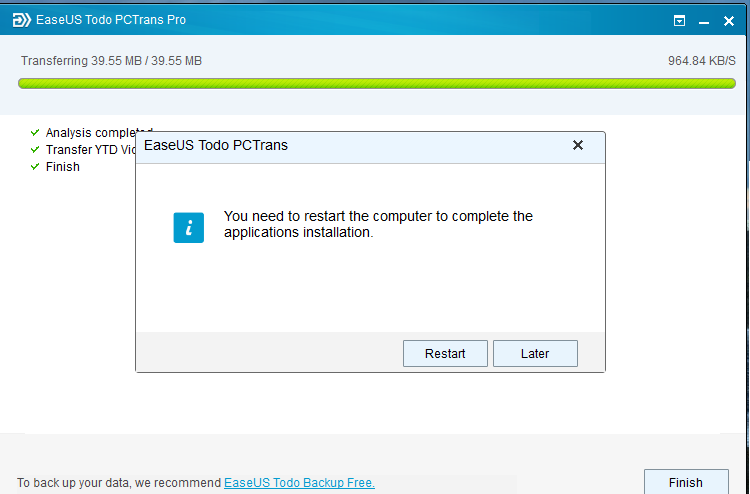Close the EaseUS Todo PCTrans Pro window
Screen dimensions: 750x494
tap(728, 21)
